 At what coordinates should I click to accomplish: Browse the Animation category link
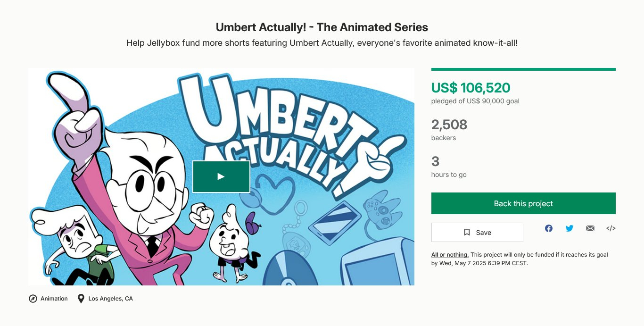pyautogui.click(x=54, y=299)
